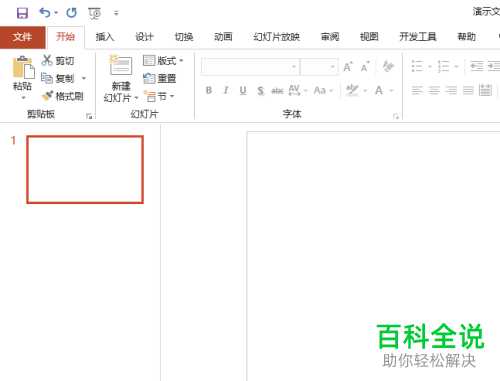The image size is (500, 381).
Task: Undo the last action
Action: pos(45,13)
